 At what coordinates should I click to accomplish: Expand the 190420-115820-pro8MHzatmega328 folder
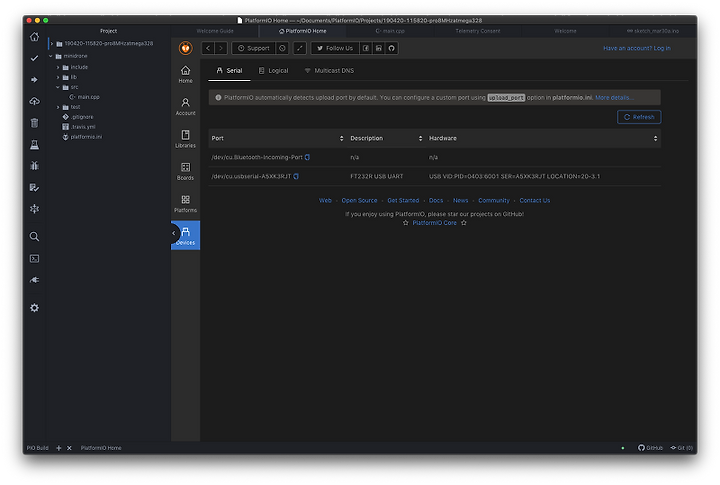point(52,44)
